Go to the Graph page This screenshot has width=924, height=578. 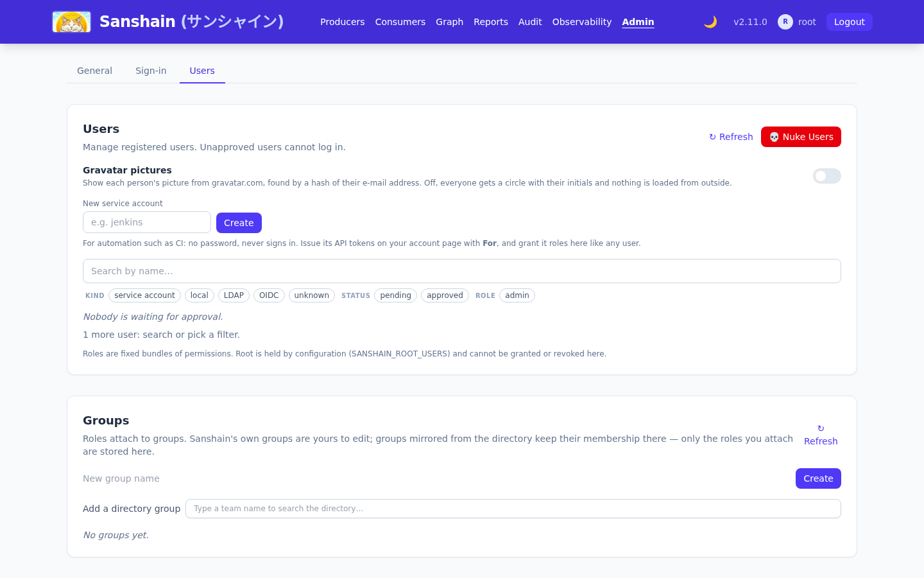tap(449, 22)
